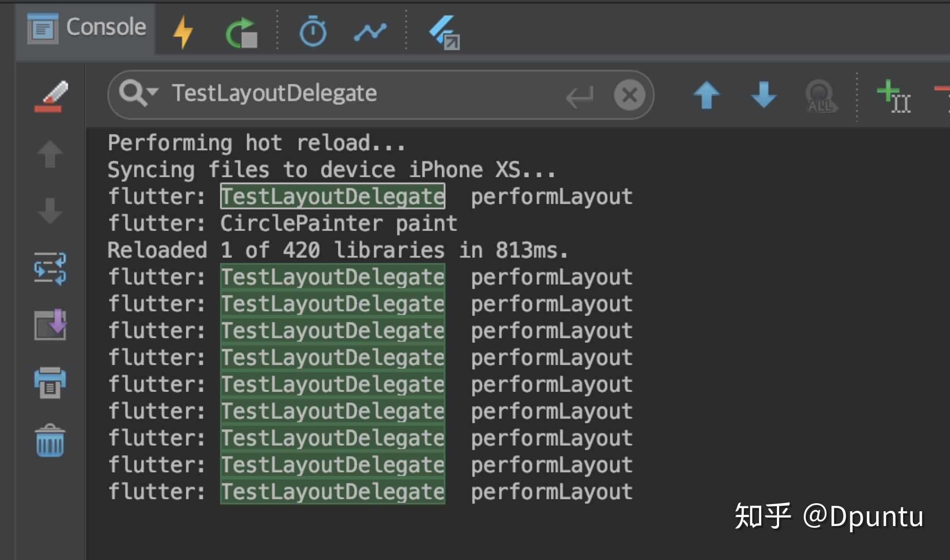Clear the TestLayoutDelegate search text

629,95
